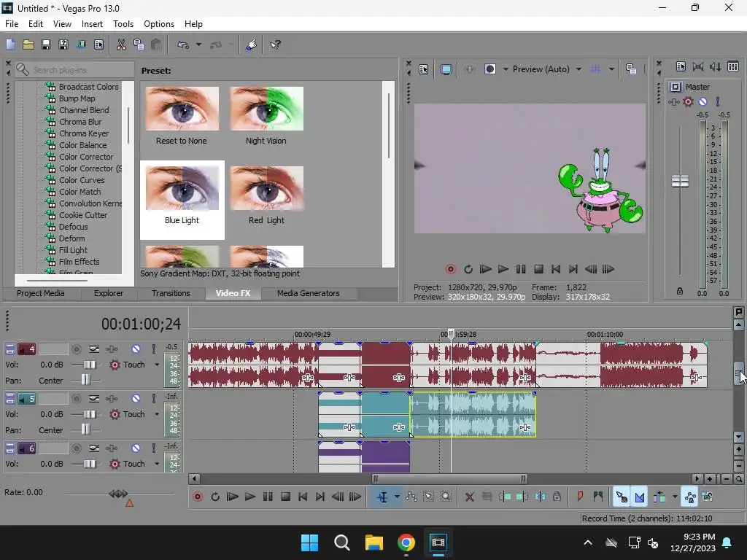Arm track 5 for record
747x560 pixels.
(x=76, y=399)
